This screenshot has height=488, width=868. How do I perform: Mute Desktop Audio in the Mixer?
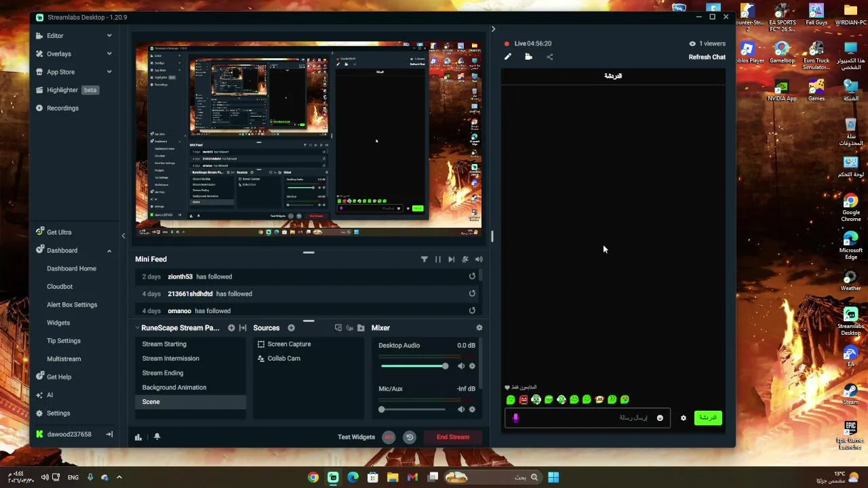[461, 366]
